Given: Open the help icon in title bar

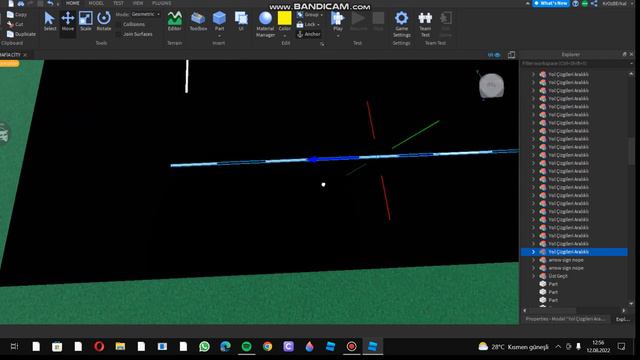Looking at the screenshot, I should coord(576,4).
